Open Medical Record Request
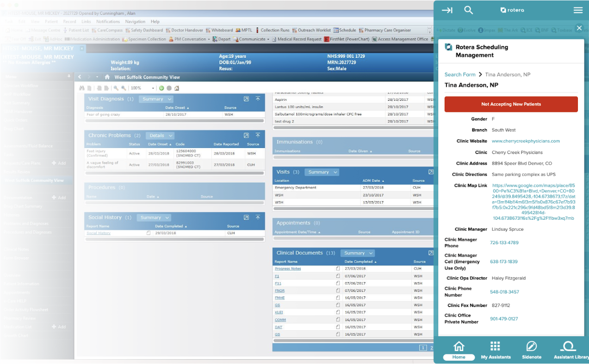Image resolution: width=589 pixels, height=364 pixels. [x=297, y=39]
